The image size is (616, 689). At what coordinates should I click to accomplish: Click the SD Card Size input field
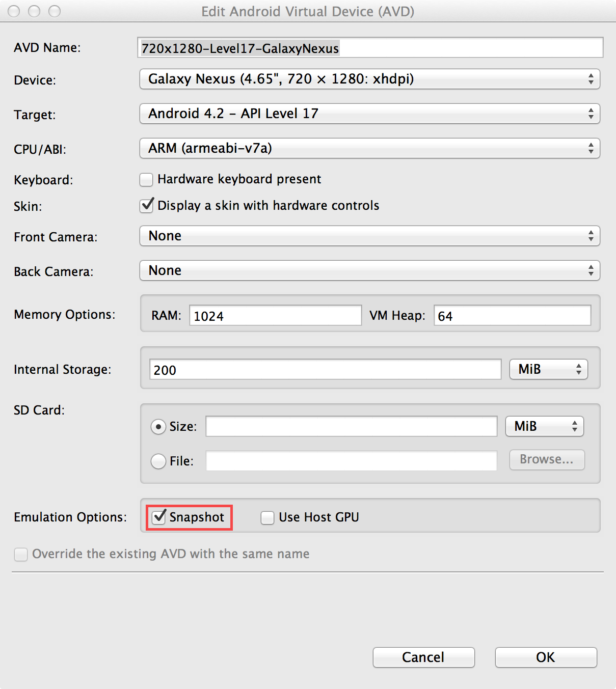click(352, 426)
